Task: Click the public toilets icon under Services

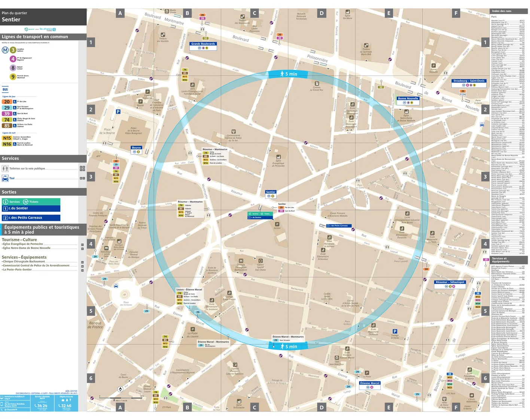Action: 5,168
